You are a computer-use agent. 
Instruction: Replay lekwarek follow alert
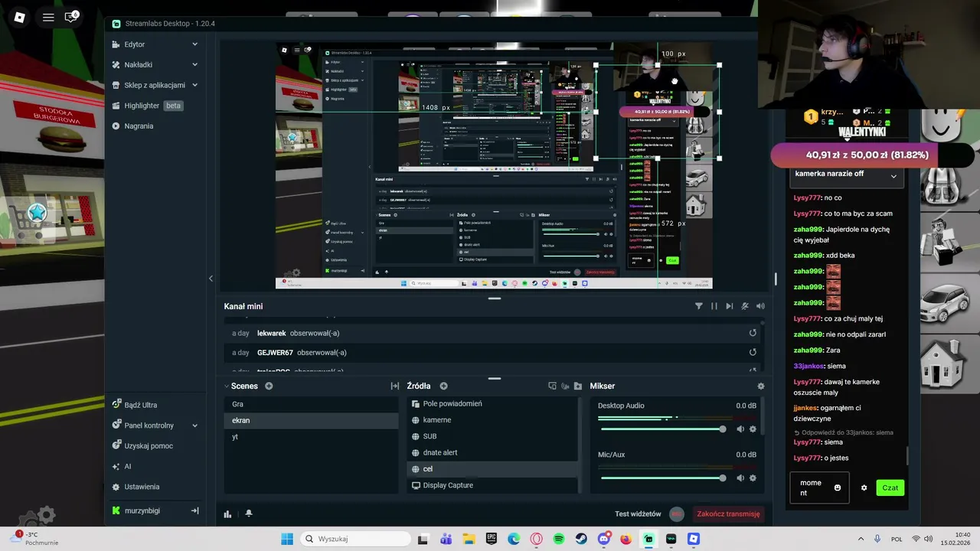(x=753, y=333)
